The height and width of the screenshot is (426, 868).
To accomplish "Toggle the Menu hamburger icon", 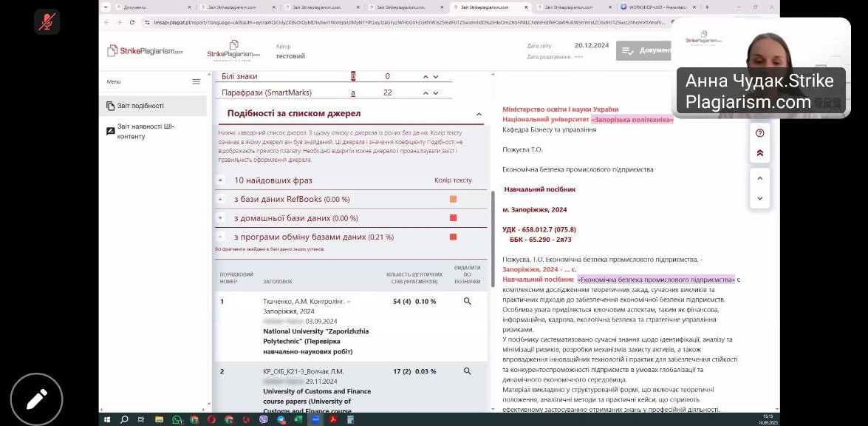I will pos(196,81).
